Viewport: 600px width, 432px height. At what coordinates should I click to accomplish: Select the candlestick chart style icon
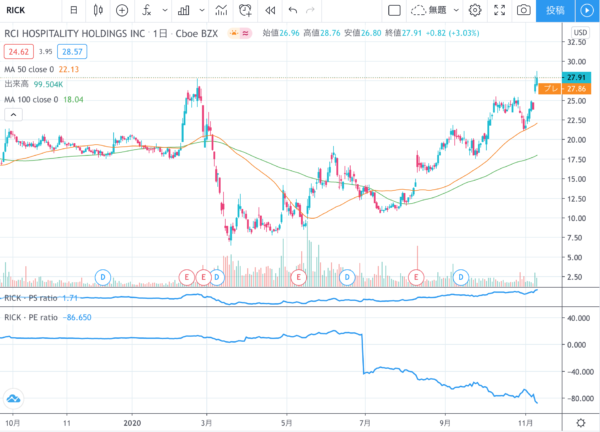pos(98,10)
